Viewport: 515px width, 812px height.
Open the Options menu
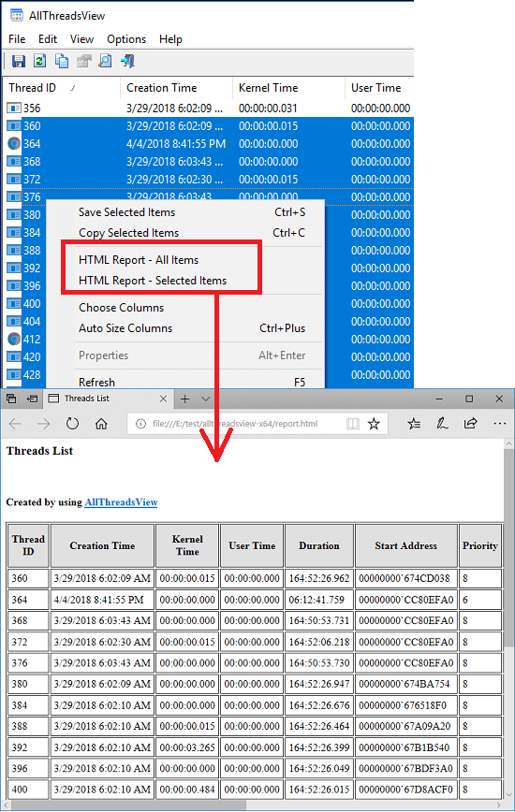click(126, 39)
